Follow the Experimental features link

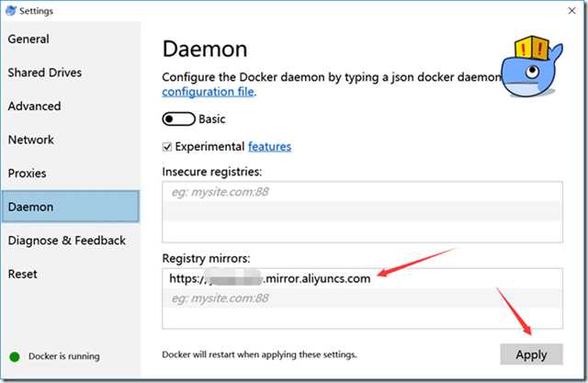[x=269, y=146]
